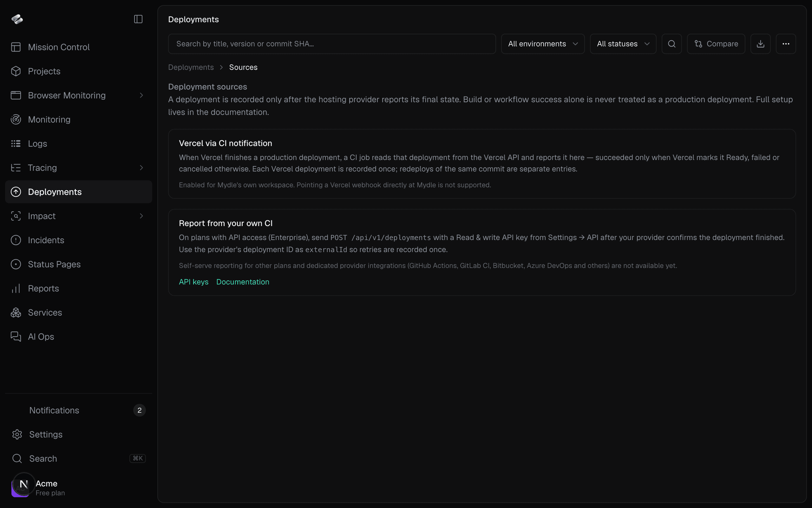
Task: Click the Deployments upload-circle icon
Action: (16, 192)
